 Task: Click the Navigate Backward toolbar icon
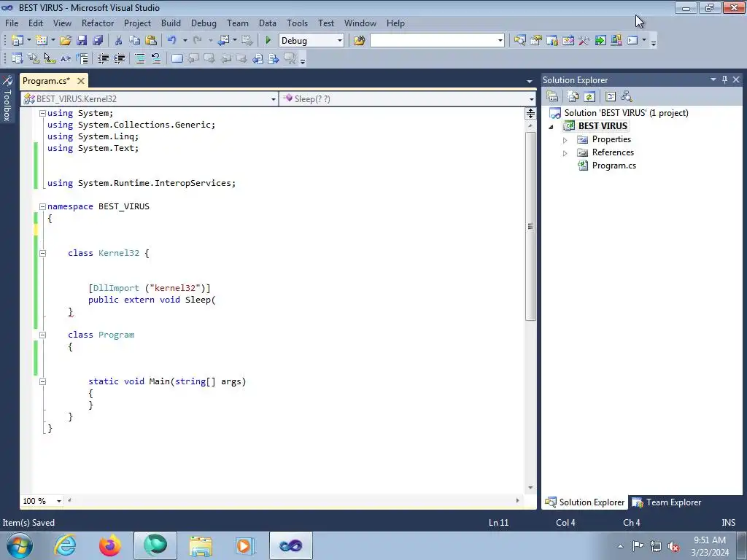click(223, 41)
